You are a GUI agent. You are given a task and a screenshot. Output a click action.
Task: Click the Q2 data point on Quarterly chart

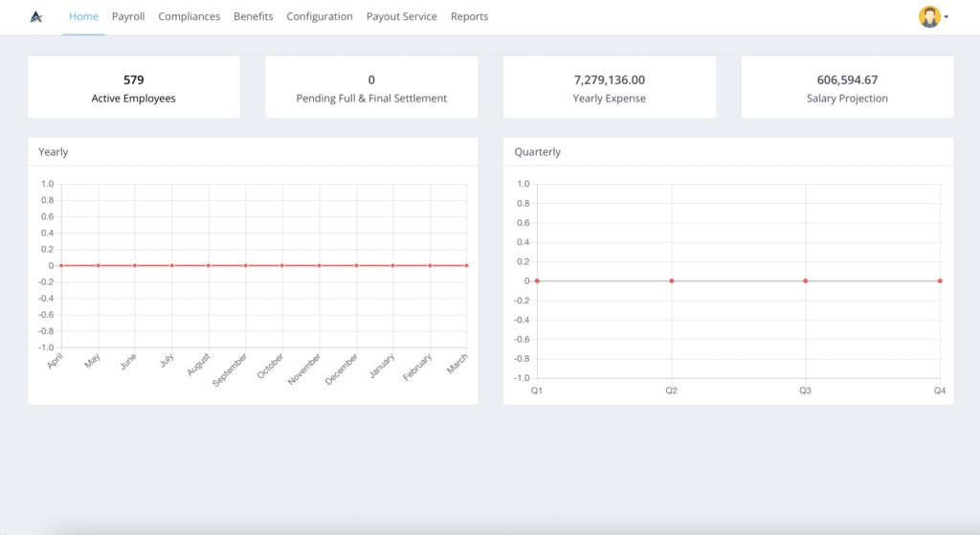[x=672, y=280]
